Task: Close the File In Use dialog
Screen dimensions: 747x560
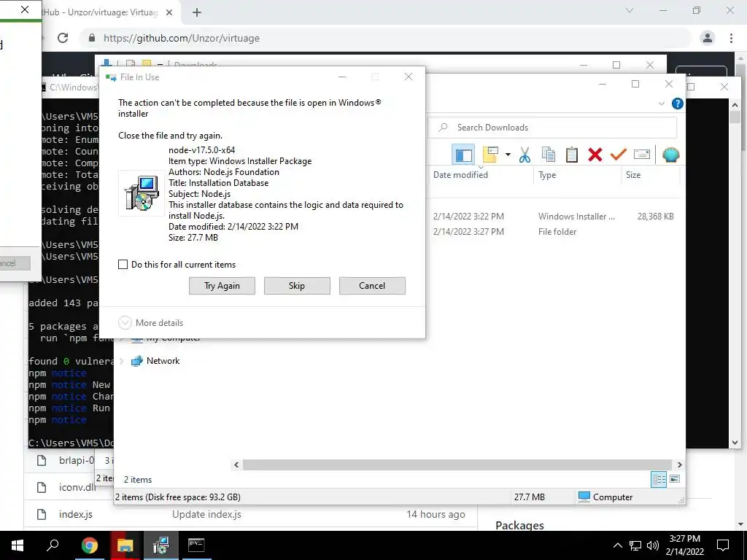Action: (x=409, y=77)
